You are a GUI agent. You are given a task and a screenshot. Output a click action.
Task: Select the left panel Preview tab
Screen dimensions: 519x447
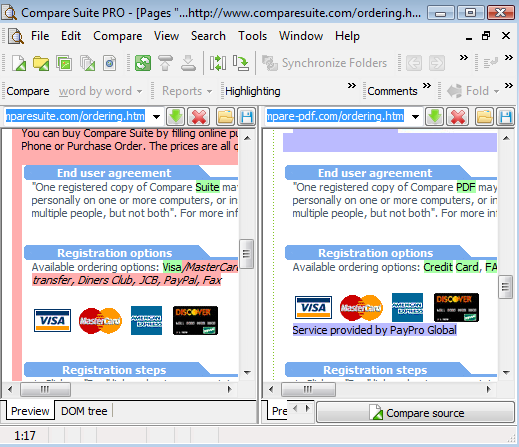(30, 411)
